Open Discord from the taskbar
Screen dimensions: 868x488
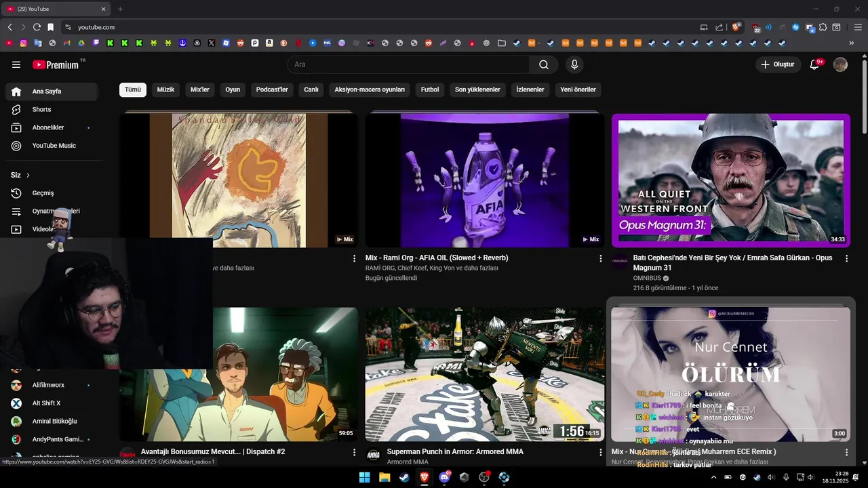point(444,477)
